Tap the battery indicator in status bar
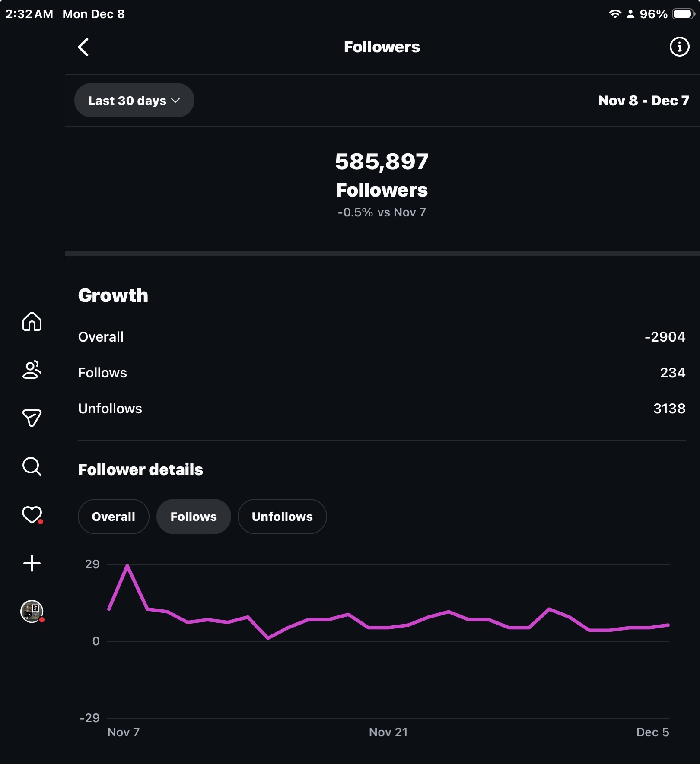 click(x=683, y=14)
